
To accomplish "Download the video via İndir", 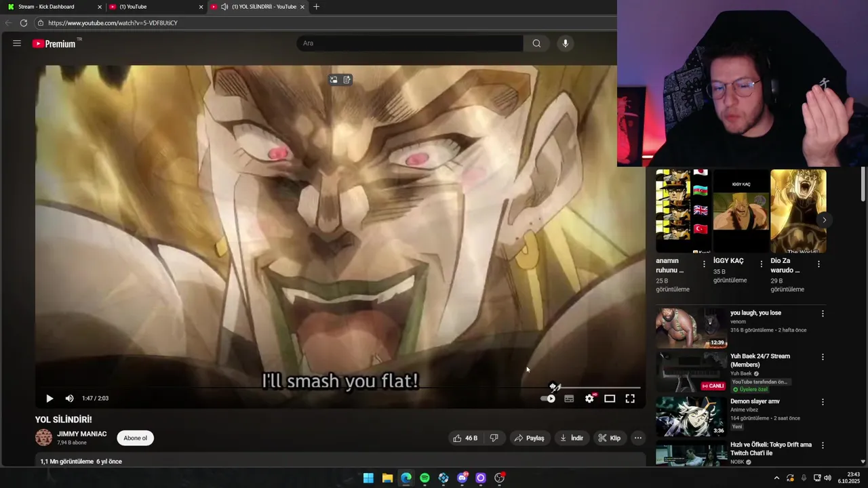I will (x=571, y=438).
